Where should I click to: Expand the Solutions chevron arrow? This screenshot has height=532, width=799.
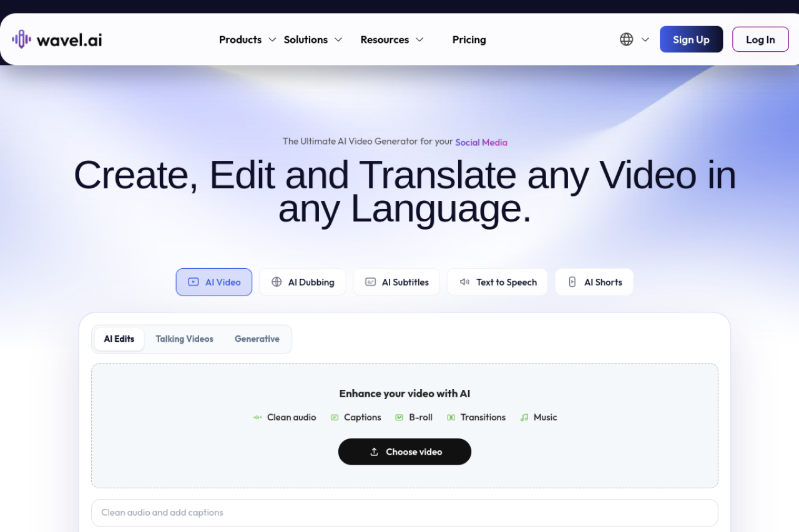point(338,39)
